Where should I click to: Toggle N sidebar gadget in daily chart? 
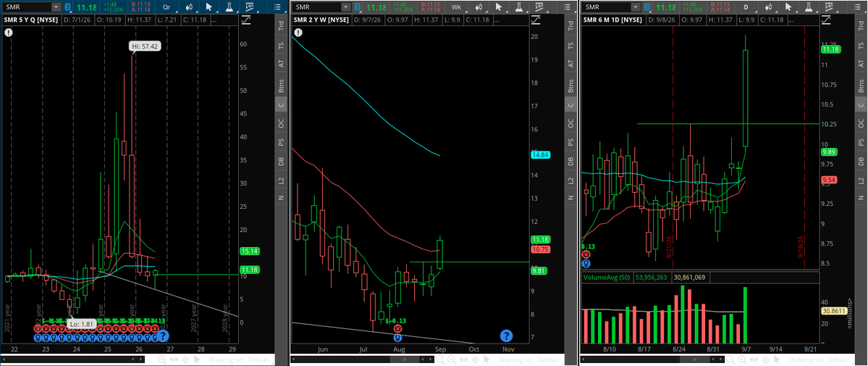click(x=861, y=199)
